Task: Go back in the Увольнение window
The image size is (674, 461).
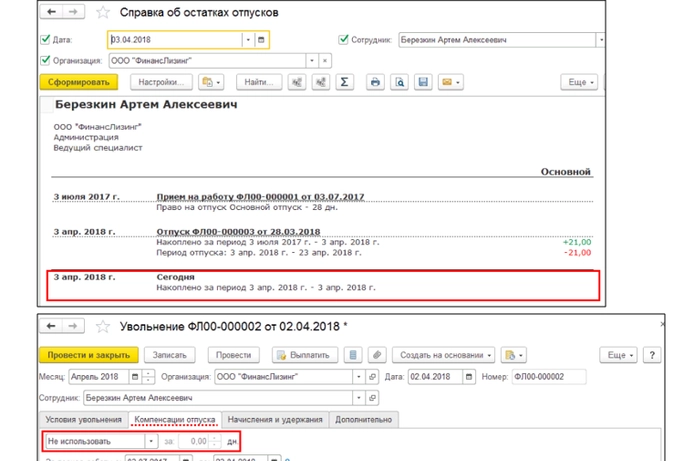Action: 51,326
